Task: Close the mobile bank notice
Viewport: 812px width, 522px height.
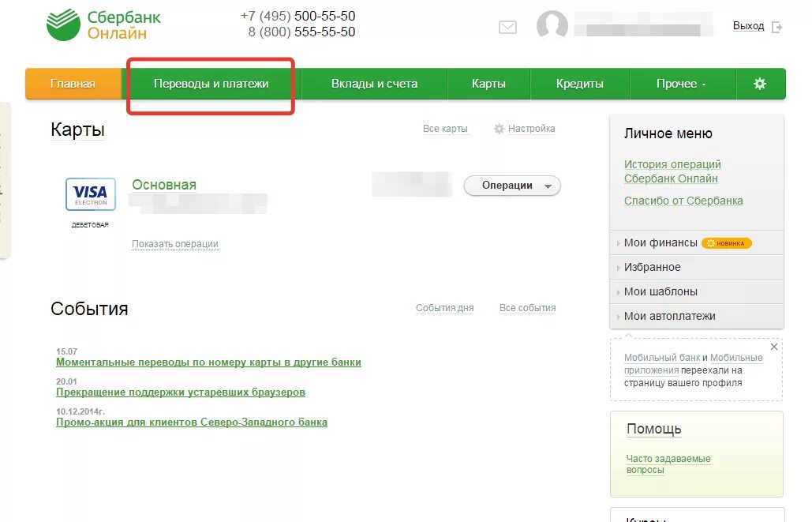Action: click(773, 347)
